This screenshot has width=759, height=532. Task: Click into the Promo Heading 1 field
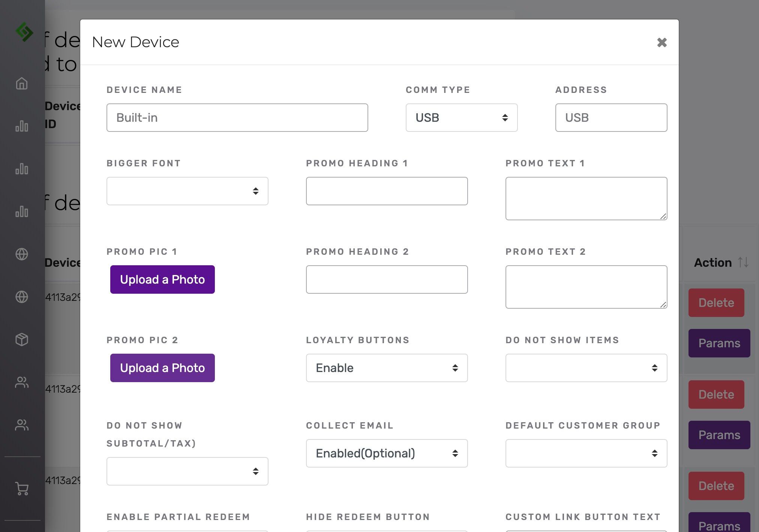coord(387,191)
